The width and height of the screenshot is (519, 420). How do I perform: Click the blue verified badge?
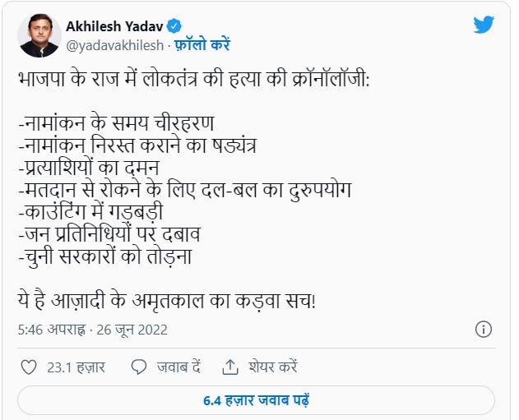(174, 26)
